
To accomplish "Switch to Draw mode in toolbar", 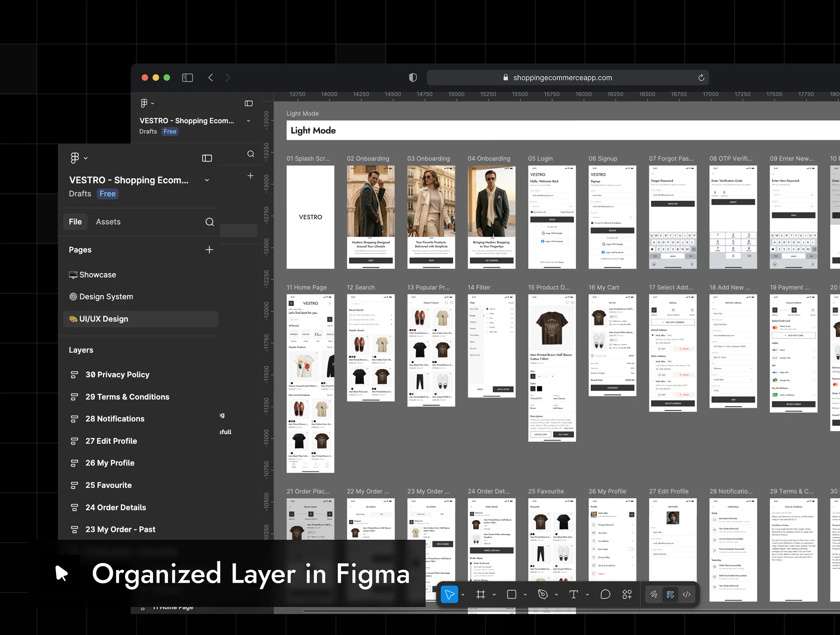I will [x=654, y=594].
